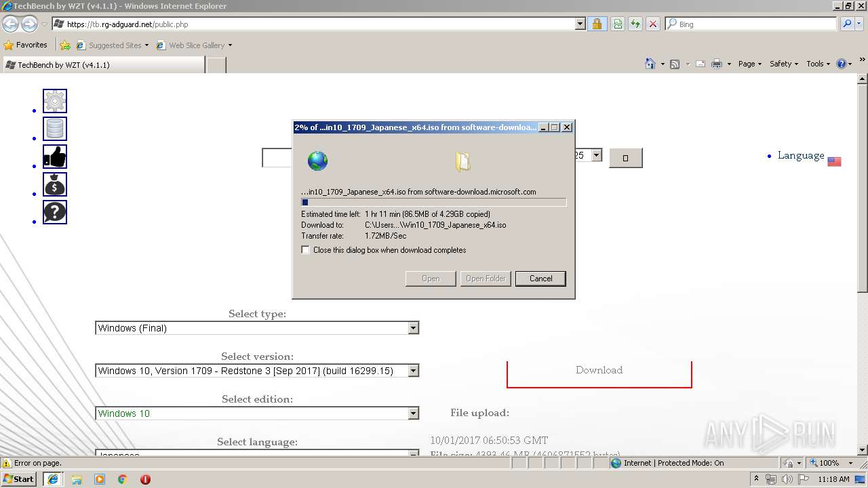The image size is (868, 488).
Task: Open the database stack icon on the page
Action: pyautogui.click(x=55, y=129)
